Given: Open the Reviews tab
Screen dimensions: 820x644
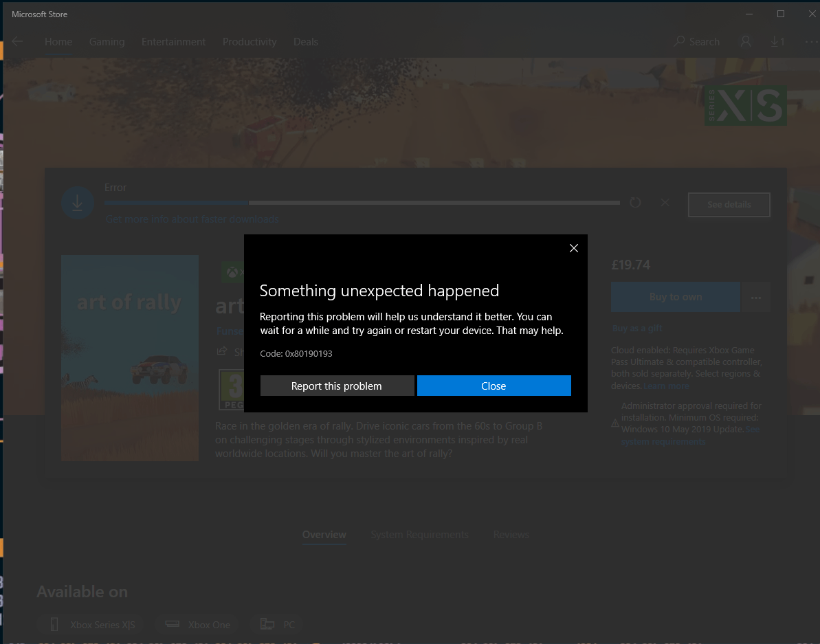Looking at the screenshot, I should (511, 535).
